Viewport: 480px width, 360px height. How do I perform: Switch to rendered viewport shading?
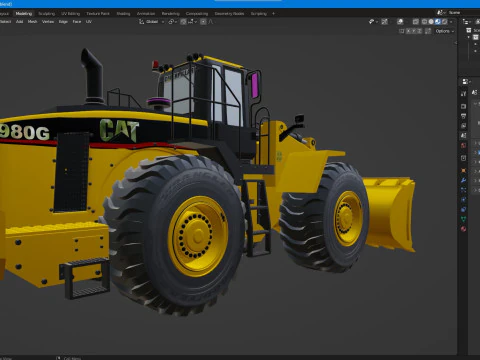tap(444, 22)
